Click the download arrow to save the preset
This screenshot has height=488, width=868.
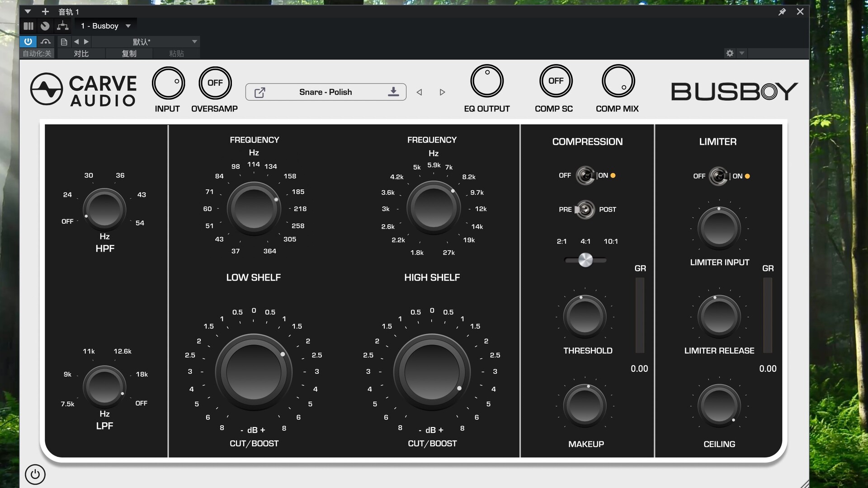click(393, 92)
